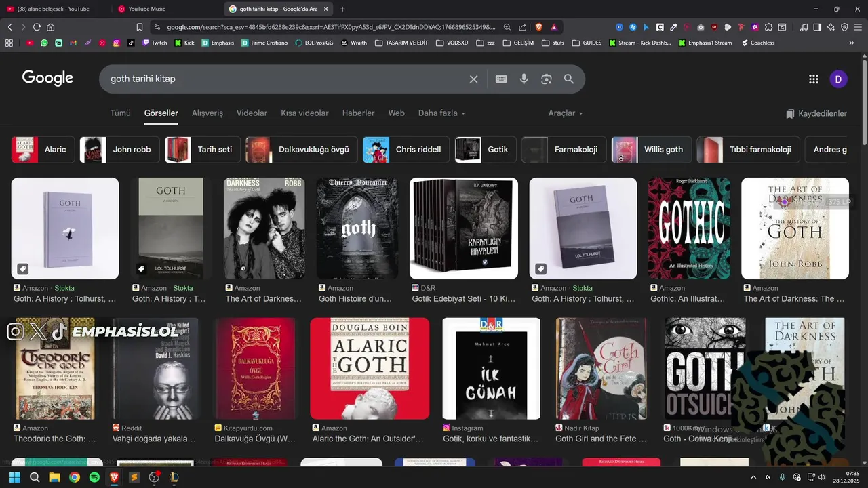
Task: Switch to the YouTube Music browser tab
Action: [x=163, y=9]
